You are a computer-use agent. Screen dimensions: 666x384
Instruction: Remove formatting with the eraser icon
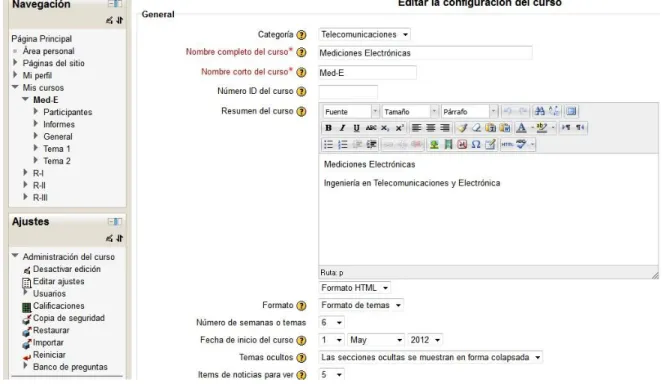(x=476, y=128)
